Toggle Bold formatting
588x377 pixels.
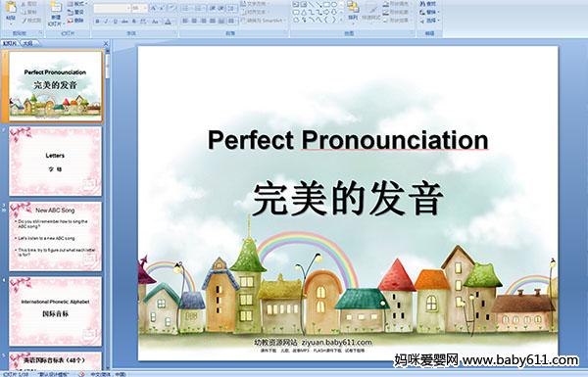coord(97,22)
